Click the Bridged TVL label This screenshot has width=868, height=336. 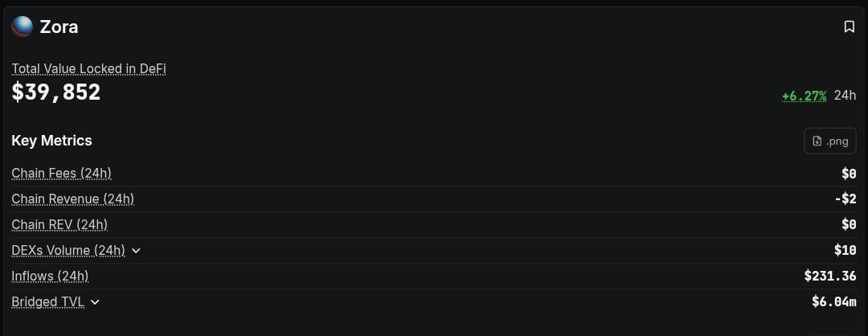tap(47, 302)
